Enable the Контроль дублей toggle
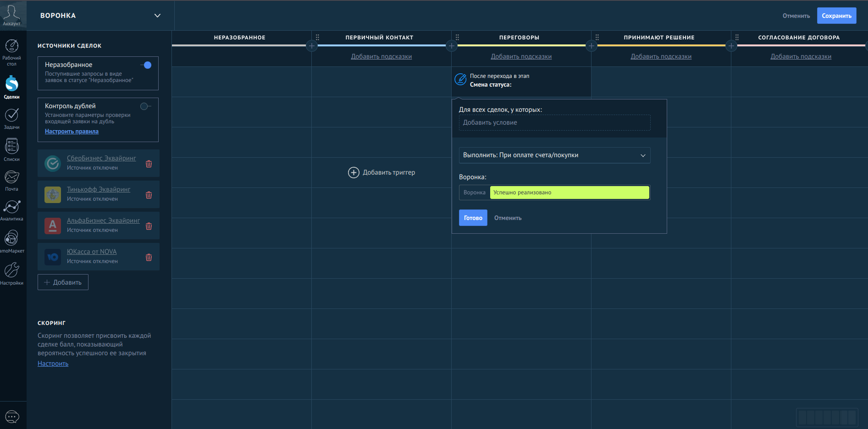 [x=145, y=106]
